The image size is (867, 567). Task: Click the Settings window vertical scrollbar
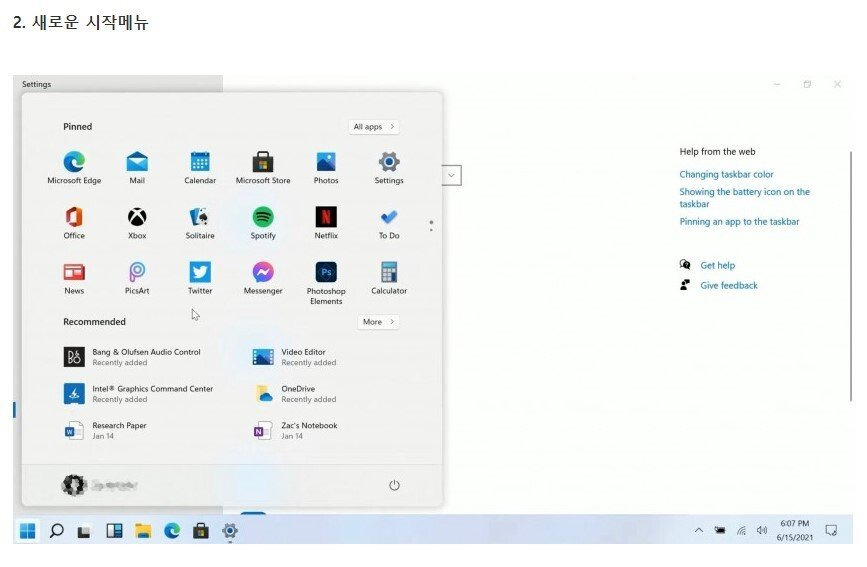pos(851,277)
